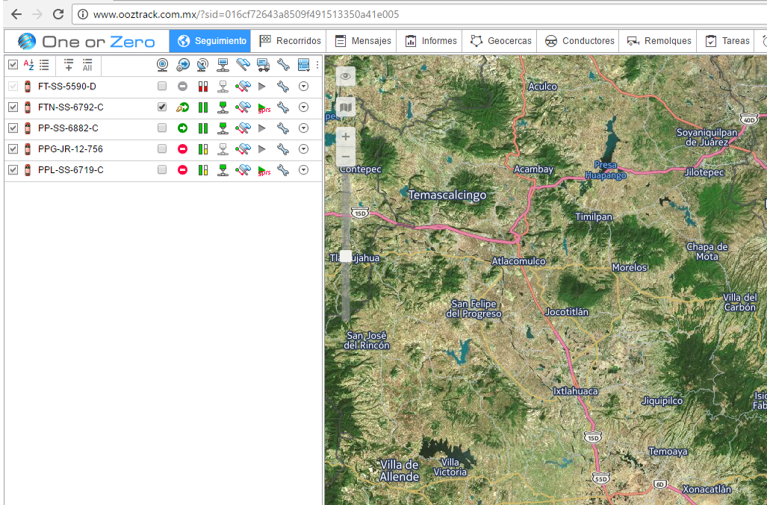Open wrench properties for PPL-SS-6719-C

click(x=283, y=170)
